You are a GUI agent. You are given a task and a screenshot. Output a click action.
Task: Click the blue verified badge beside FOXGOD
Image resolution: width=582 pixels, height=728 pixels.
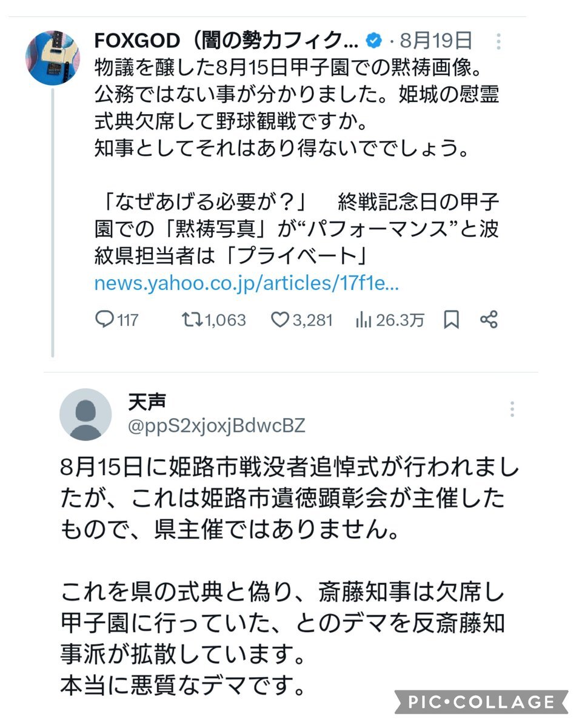[x=375, y=41]
